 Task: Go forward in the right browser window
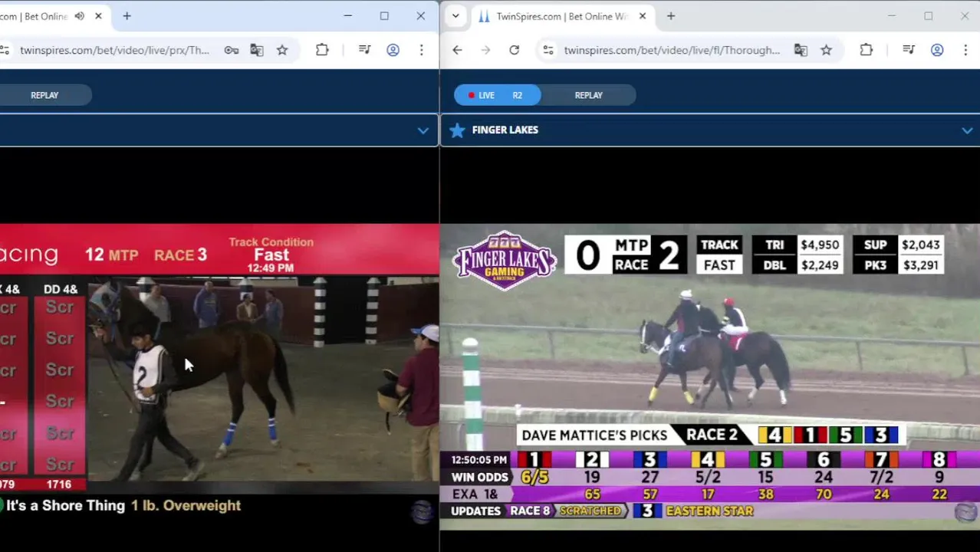[x=485, y=50]
